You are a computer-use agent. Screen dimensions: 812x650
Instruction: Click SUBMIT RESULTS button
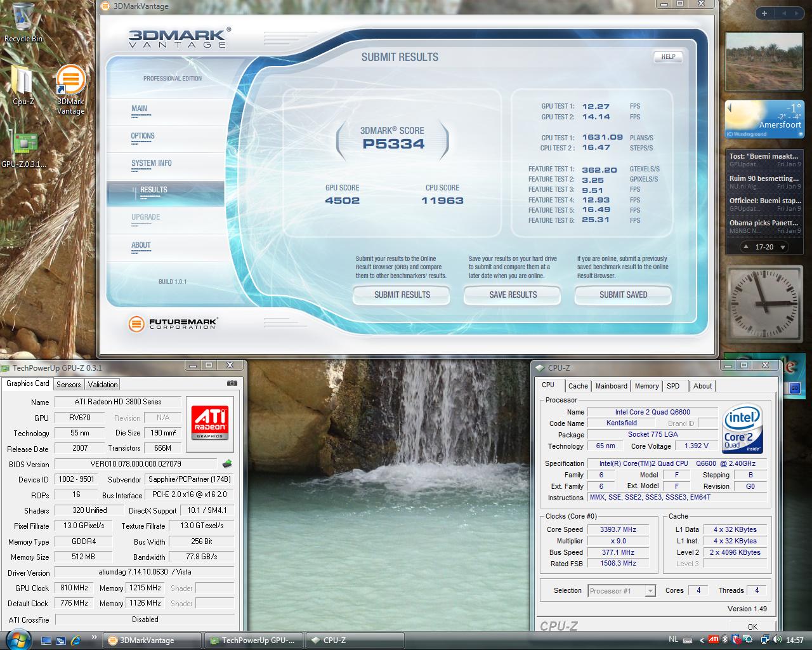402,295
